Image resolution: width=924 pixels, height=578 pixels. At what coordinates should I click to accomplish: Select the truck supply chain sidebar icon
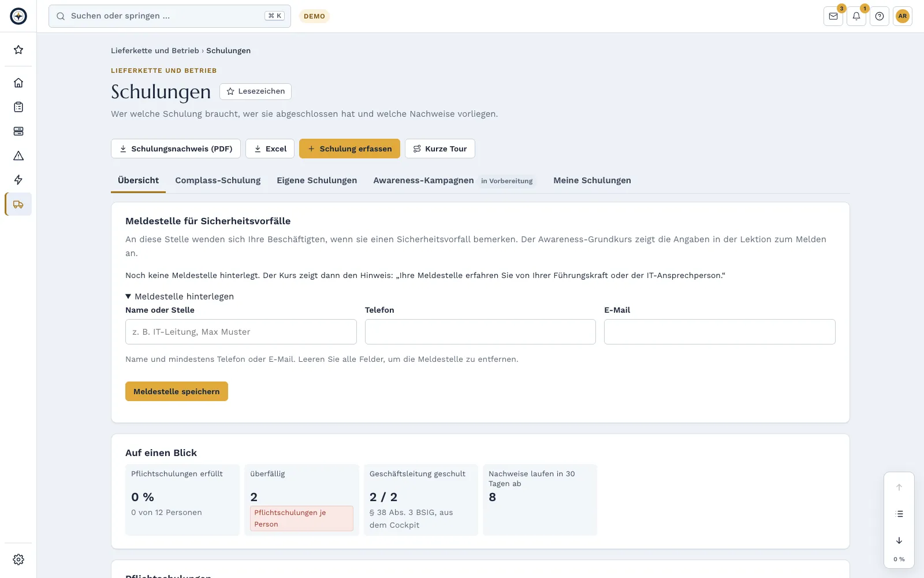[x=18, y=204]
